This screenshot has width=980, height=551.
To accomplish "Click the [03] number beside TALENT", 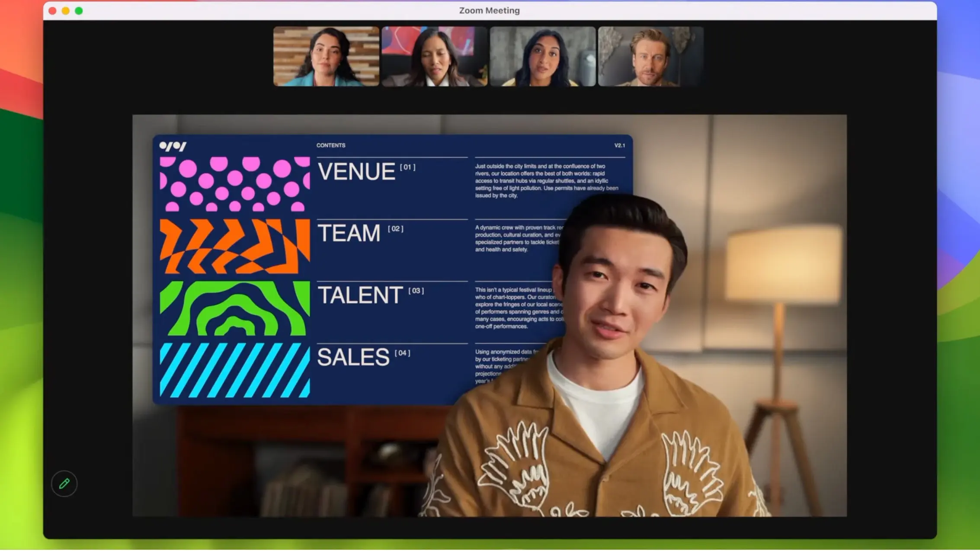I will [x=416, y=291].
